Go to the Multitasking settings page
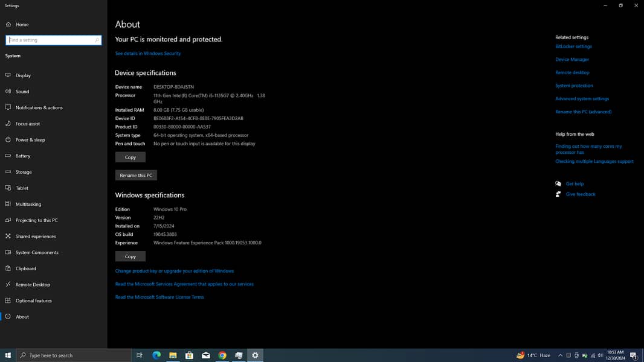Image resolution: width=644 pixels, height=362 pixels. point(28,204)
